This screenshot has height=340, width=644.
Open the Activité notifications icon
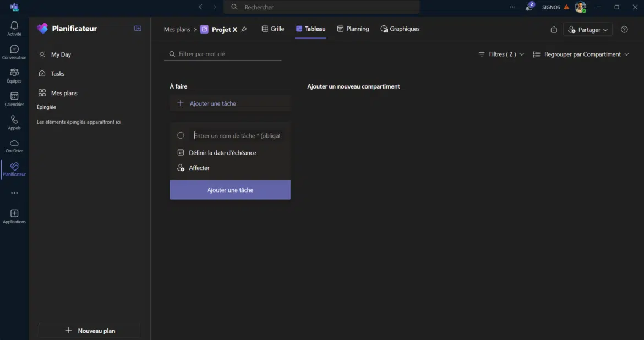[14, 28]
